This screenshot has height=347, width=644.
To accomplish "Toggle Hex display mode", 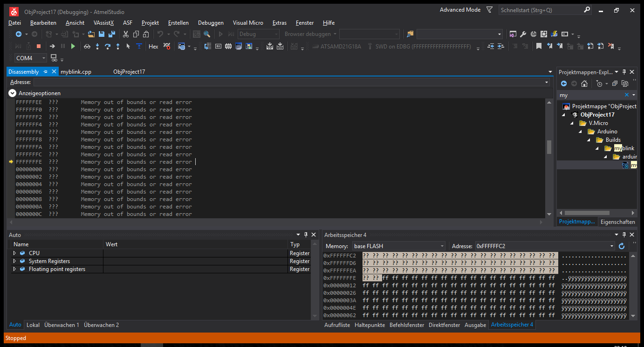I will click(x=153, y=46).
